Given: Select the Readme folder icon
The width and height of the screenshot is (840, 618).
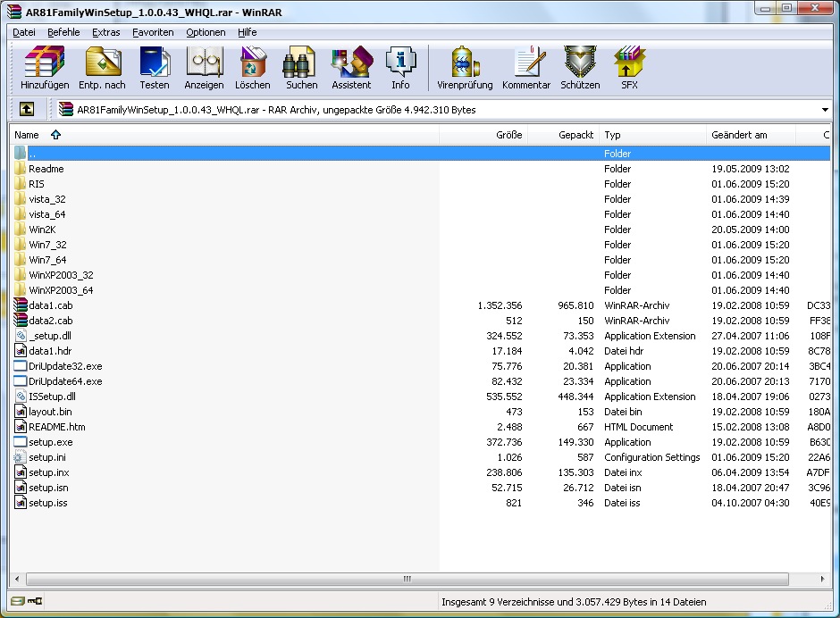Looking at the screenshot, I should coord(21,169).
